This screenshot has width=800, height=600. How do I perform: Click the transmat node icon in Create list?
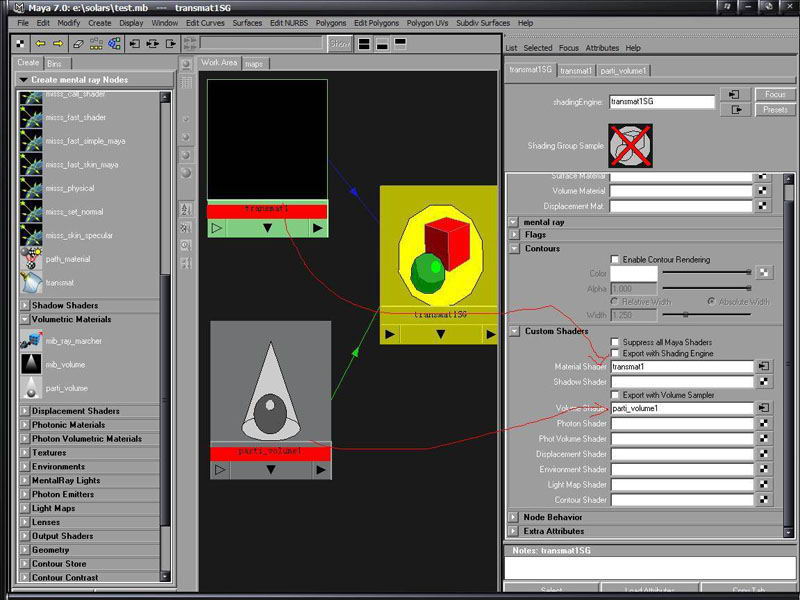tap(31, 284)
